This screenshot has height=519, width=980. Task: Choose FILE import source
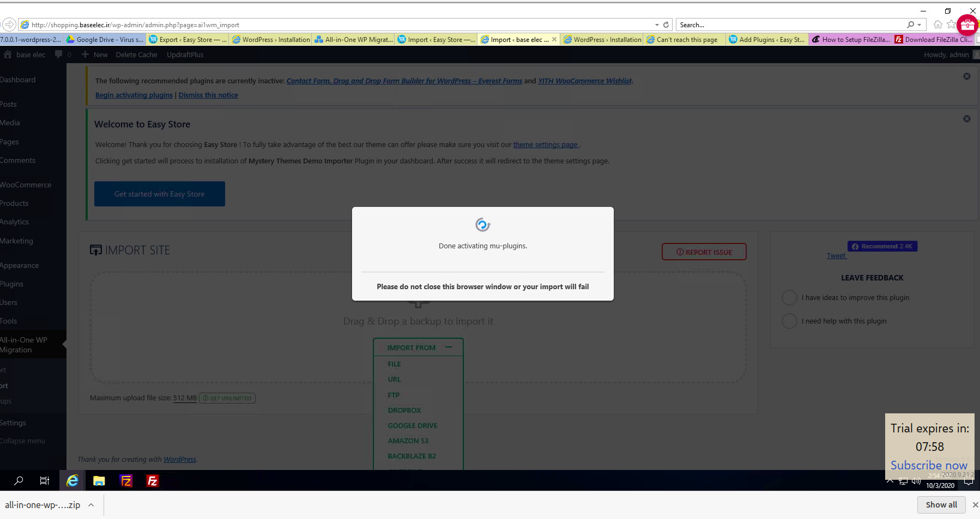click(x=394, y=364)
